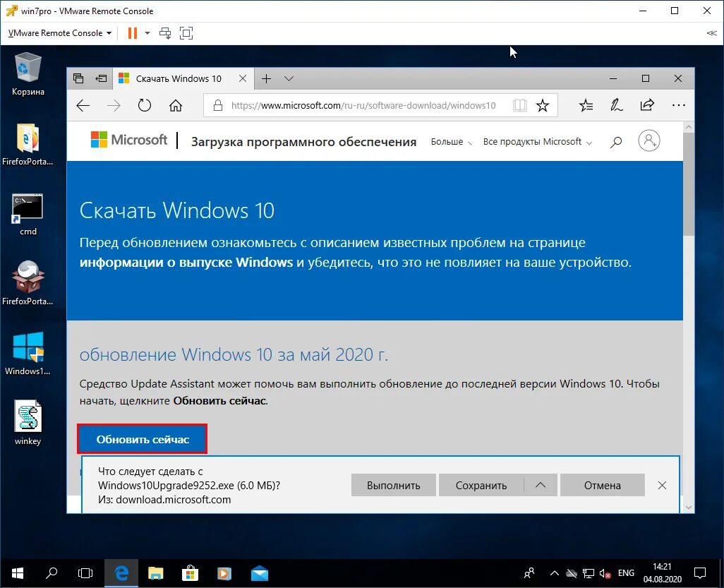Go forward in Edge browser
Viewport: 724px width, 588px height.
click(x=114, y=106)
